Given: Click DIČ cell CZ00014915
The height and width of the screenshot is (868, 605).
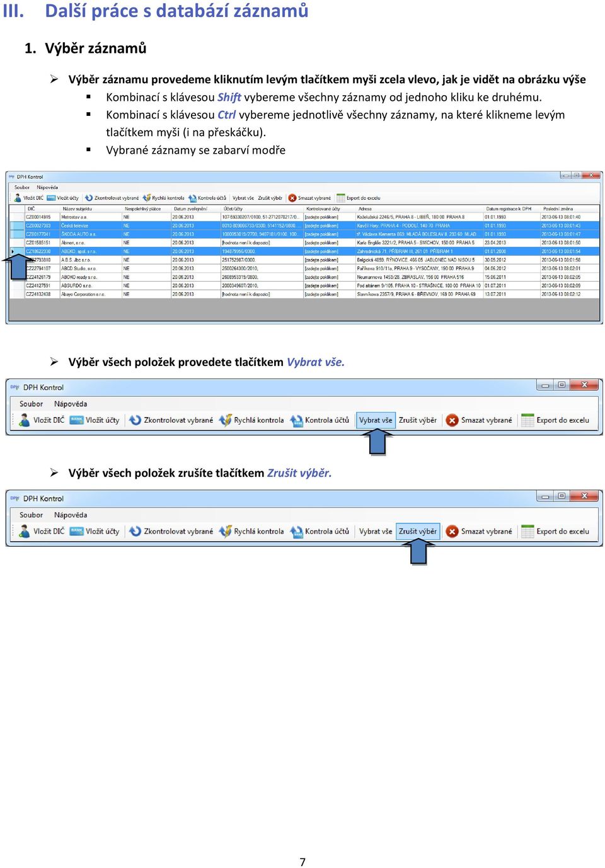Looking at the screenshot, I should [x=42, y=217].
